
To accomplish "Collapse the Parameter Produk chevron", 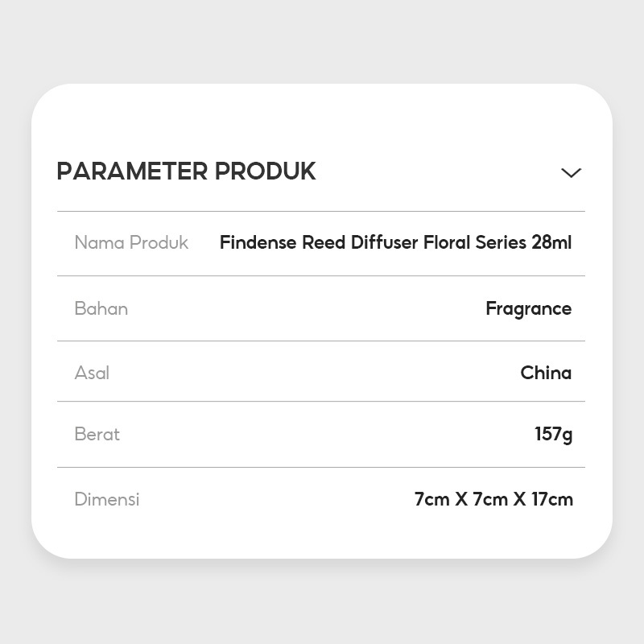I will [571, 172].
